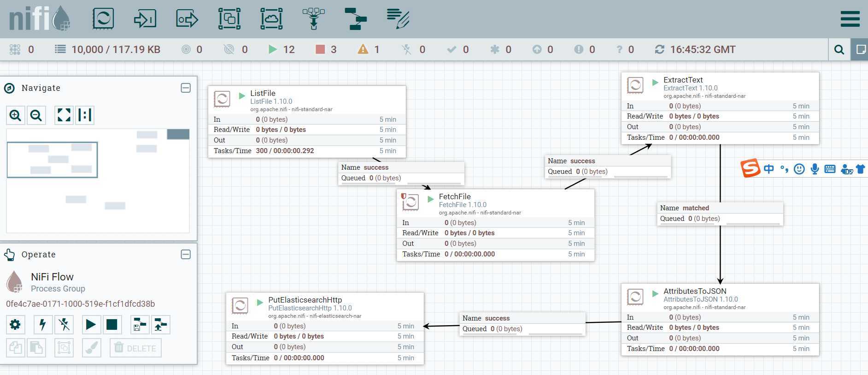The image size is (868, 375).
Task: Toggle Sogou punctuation mode icon
Action: [784, 169]
